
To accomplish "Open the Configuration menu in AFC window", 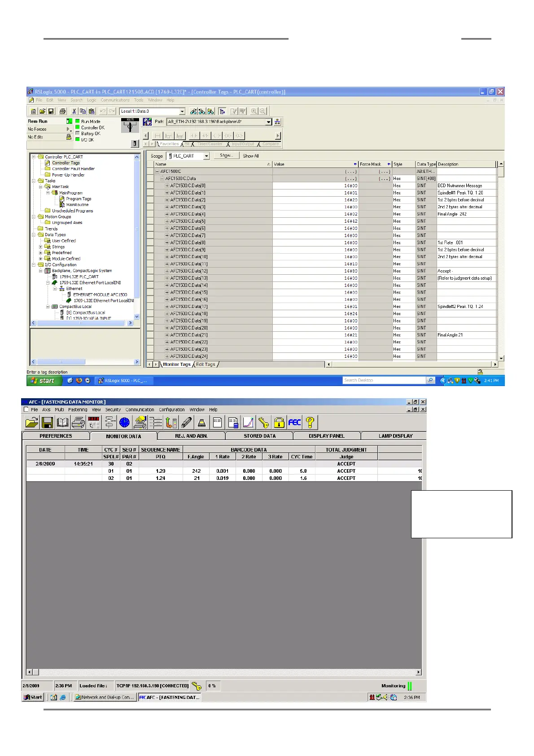I will (172, 409).
